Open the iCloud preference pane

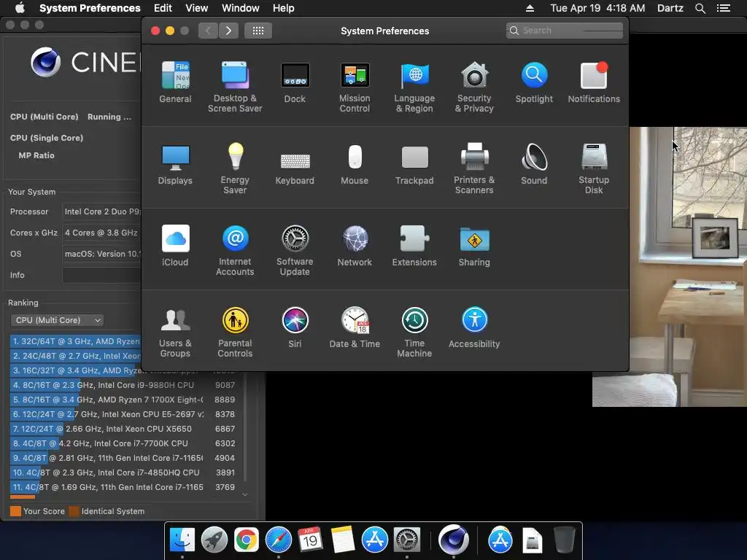(175, 245)
